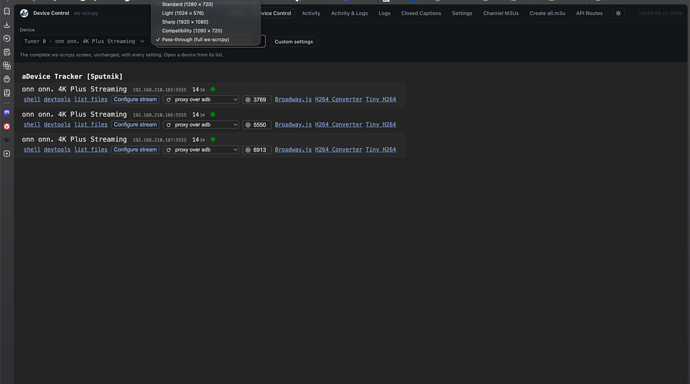
Task: Go to the Settings tab
Action: point(462,13)
